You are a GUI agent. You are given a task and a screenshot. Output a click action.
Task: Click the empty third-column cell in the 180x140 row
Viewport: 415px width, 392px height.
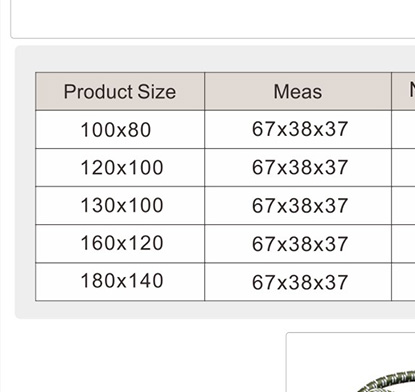(x=403, y=282)
